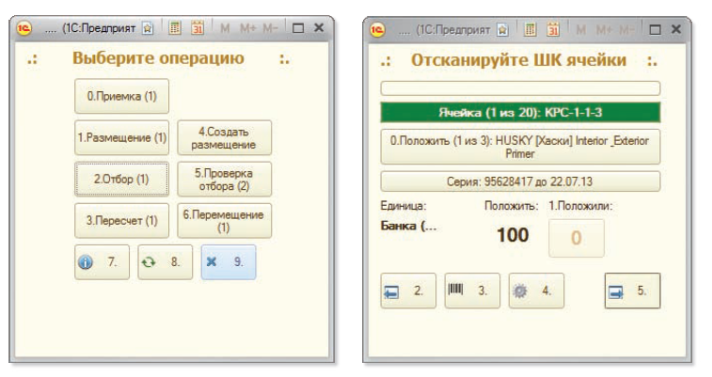Viewport: 712px width, 377px height.
Task: Click the Серия: 95628417 button
Action: 520,182
